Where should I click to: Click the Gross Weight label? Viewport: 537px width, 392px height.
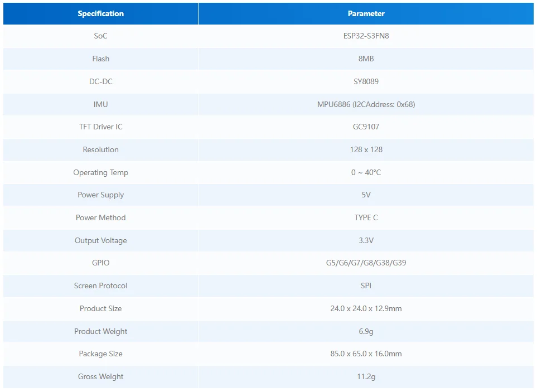(x=101, y=376)
